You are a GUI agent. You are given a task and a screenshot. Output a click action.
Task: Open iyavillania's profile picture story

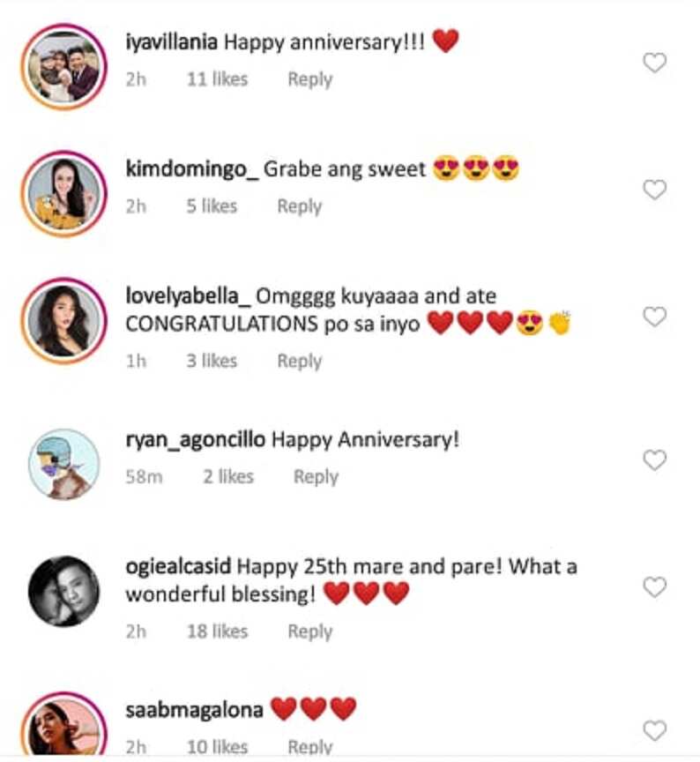(63, 66)
